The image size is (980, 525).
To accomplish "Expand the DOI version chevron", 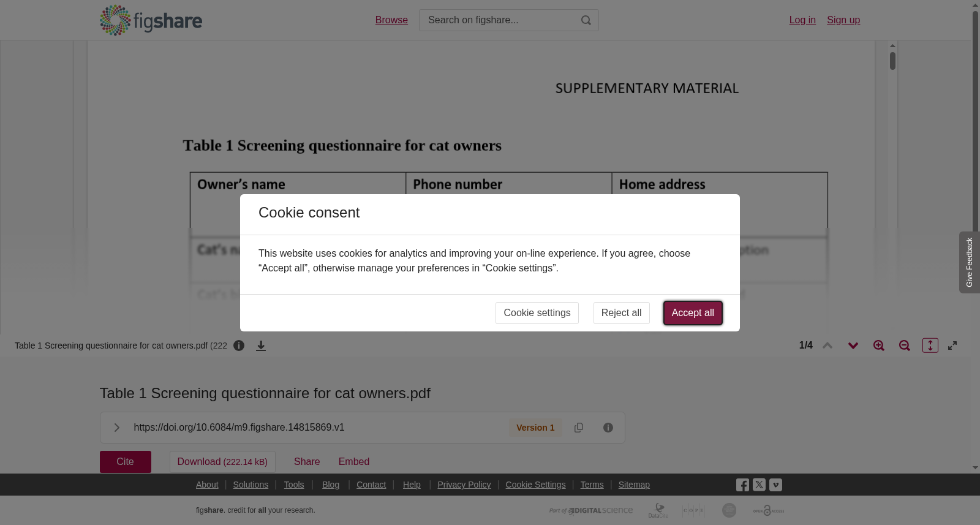I will coord(116,428).
